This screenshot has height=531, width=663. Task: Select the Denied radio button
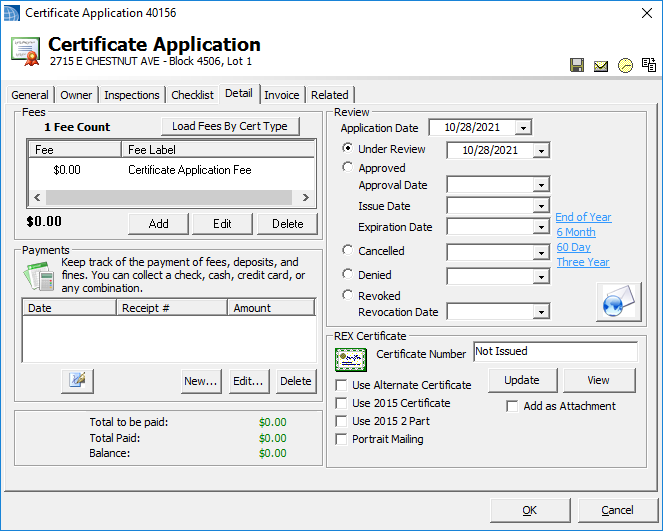click(x=347, y=274)
